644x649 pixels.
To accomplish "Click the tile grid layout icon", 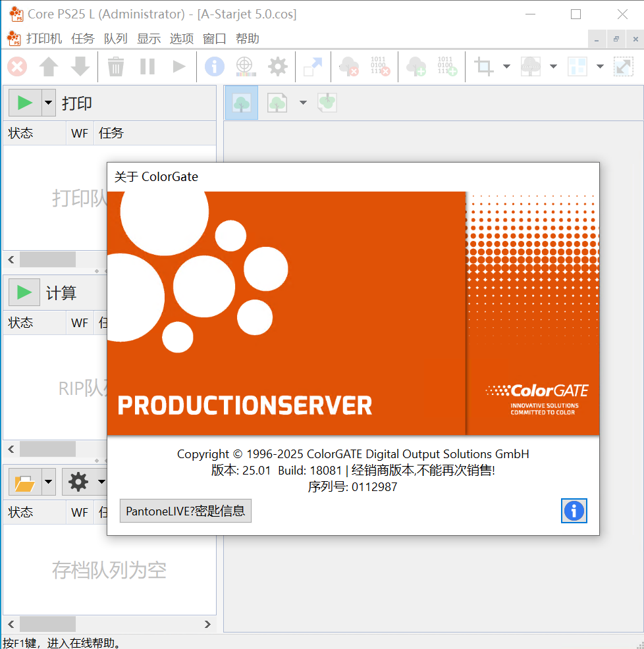I will tap(577, 66).
